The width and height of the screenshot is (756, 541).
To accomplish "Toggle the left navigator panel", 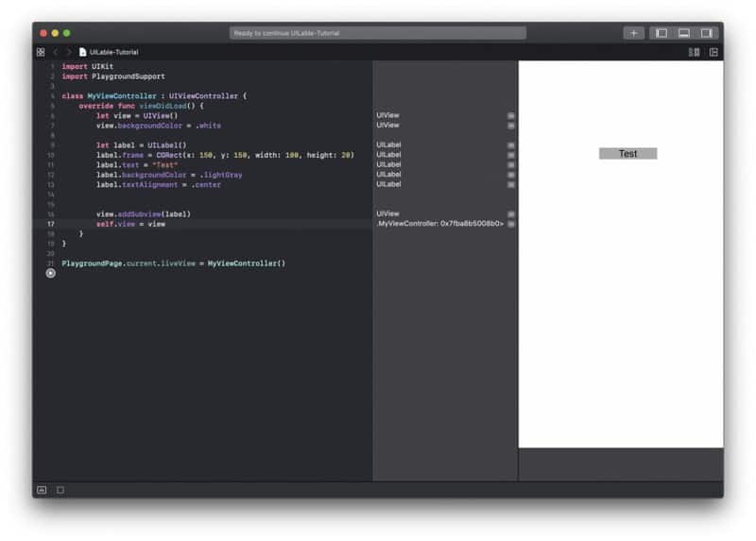I will 661,33.
